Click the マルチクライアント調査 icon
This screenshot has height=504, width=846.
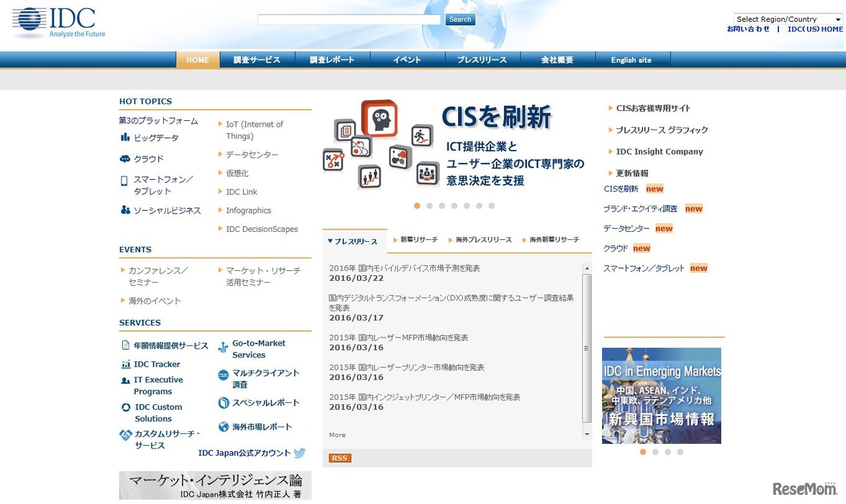pyautogui.click(x=223, y=375)
